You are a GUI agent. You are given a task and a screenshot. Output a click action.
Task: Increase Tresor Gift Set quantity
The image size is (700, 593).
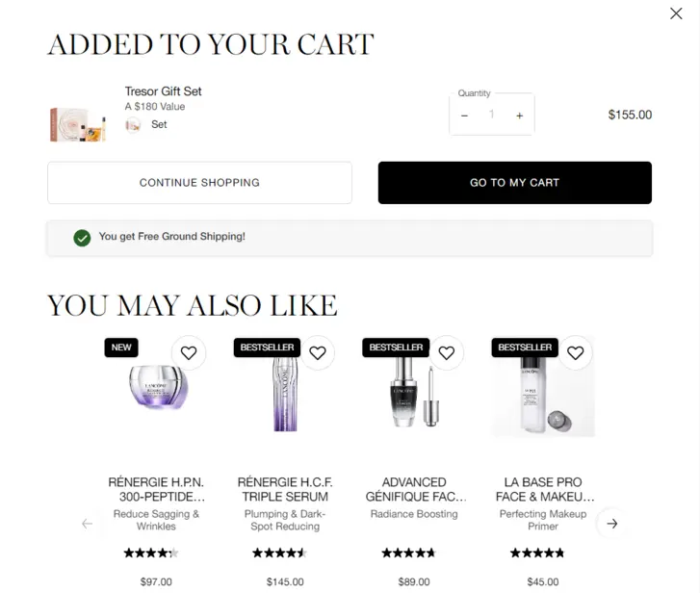coord(519,116)
